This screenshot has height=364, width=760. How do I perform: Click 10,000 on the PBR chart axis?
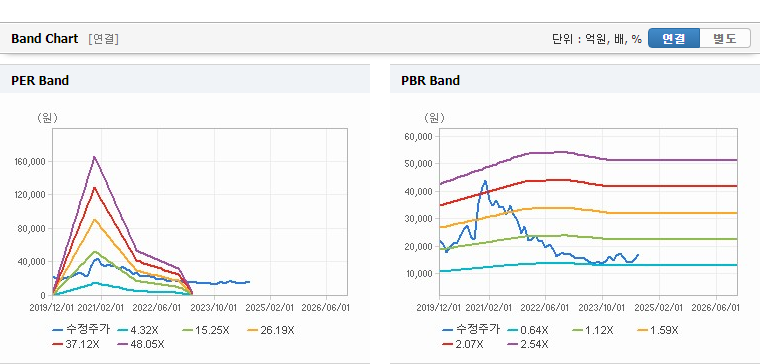point(418,274)
